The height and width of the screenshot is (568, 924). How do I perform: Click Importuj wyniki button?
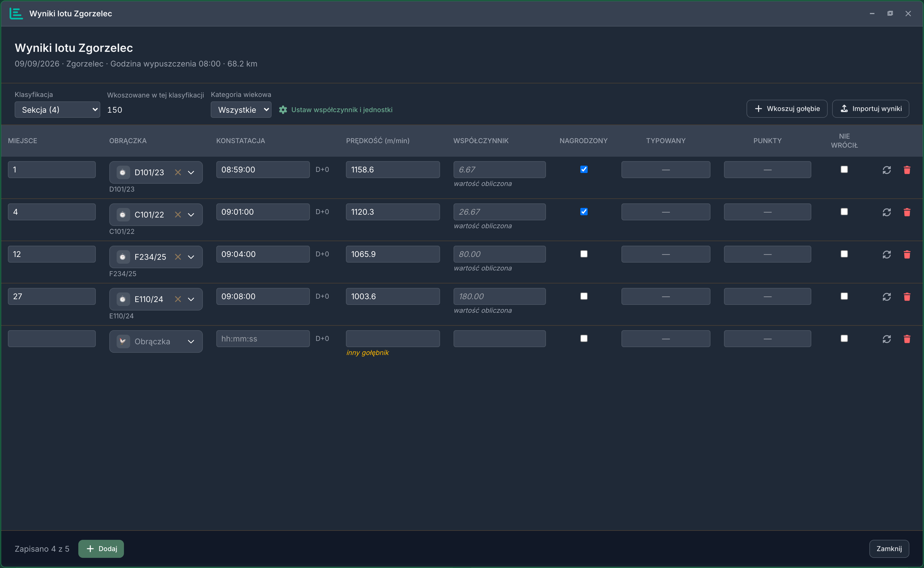(870, 108)
